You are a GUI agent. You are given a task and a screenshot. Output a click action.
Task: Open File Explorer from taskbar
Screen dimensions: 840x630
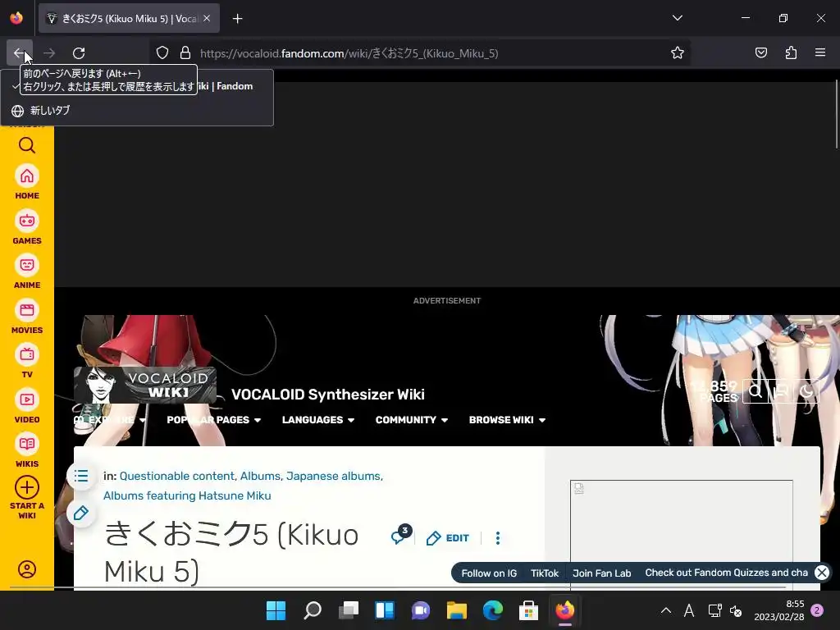coord(456,610)
